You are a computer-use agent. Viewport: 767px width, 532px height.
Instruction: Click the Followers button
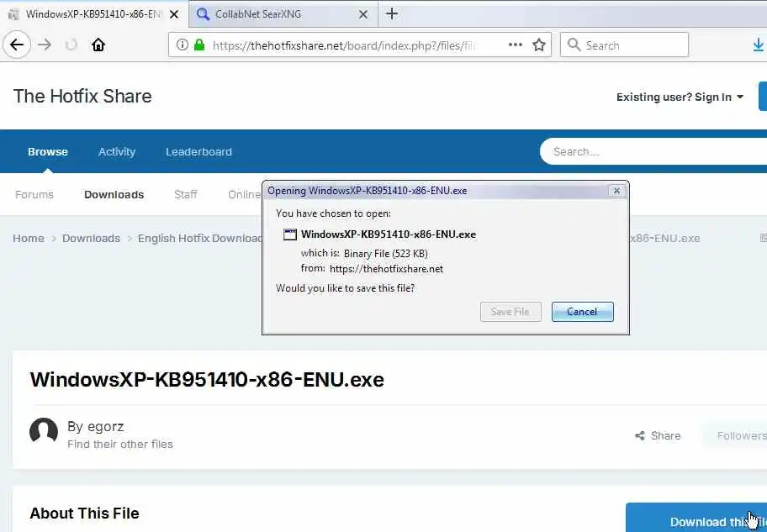coord(735,435)
